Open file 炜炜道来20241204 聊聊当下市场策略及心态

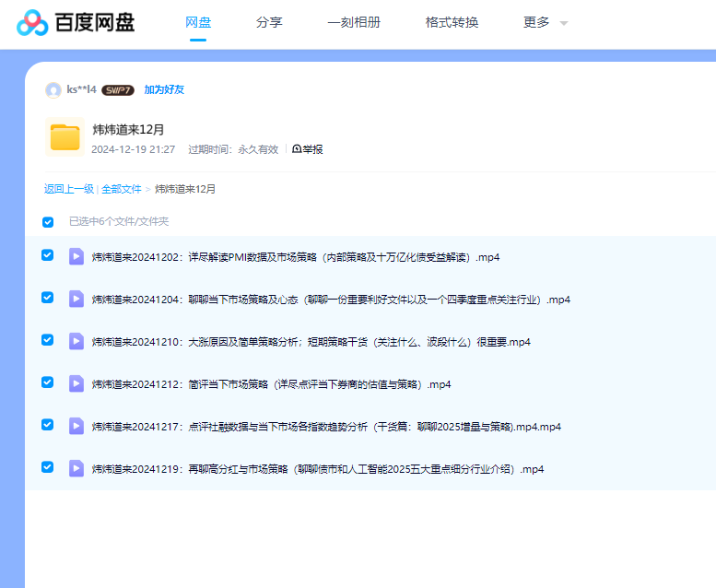[331, 300]
